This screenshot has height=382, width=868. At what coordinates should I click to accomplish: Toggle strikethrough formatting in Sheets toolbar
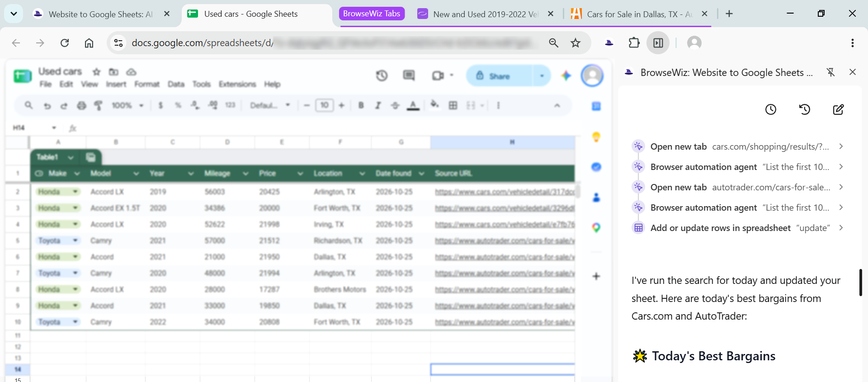pyautogui.click(x=396, y=105)
